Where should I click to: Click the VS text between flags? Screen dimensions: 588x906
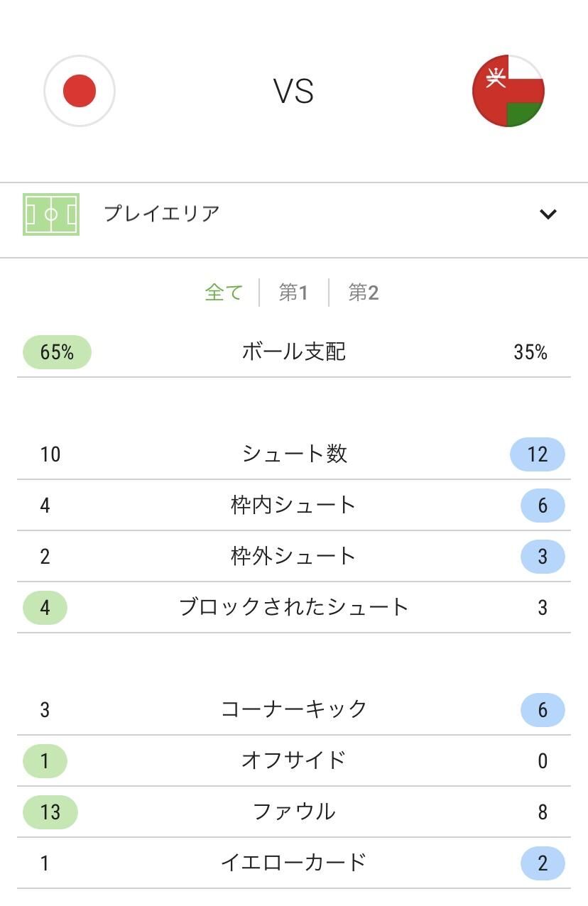[x=294, y=92]
